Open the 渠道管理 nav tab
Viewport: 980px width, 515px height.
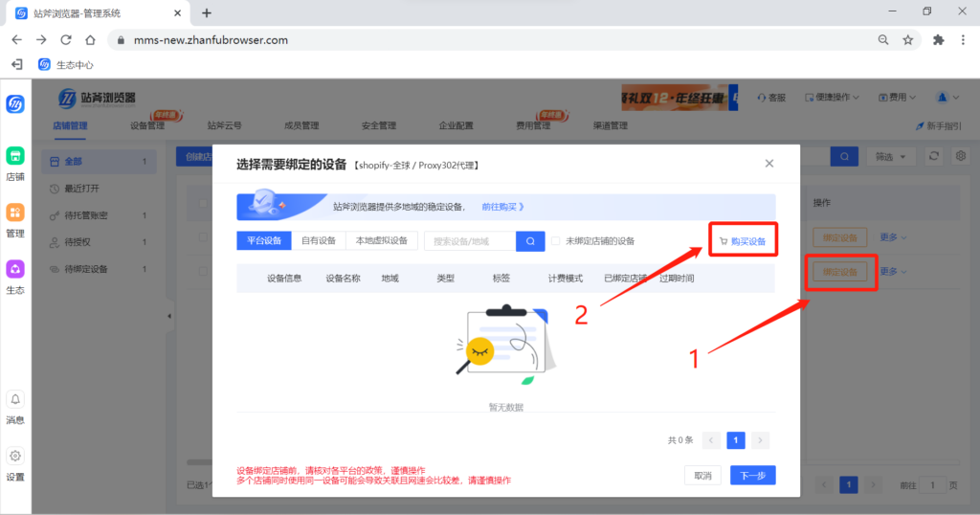point(610,125)
